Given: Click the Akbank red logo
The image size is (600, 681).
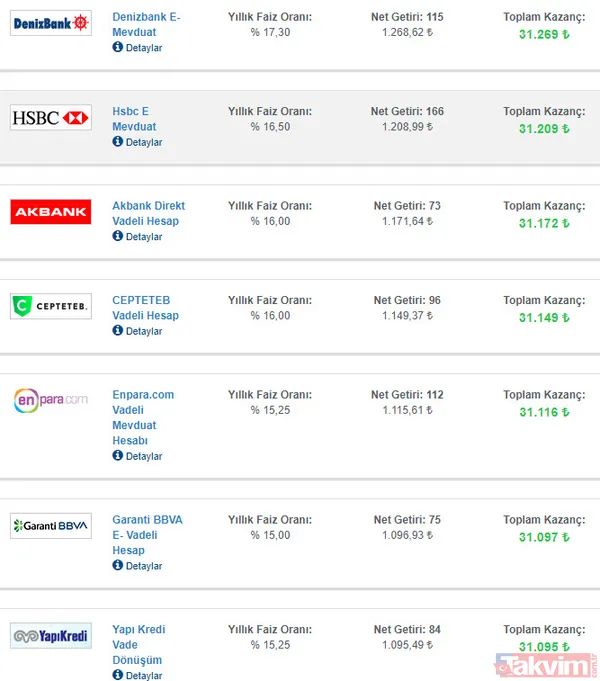Looking at the screenshot, I should tap(50, 211).
